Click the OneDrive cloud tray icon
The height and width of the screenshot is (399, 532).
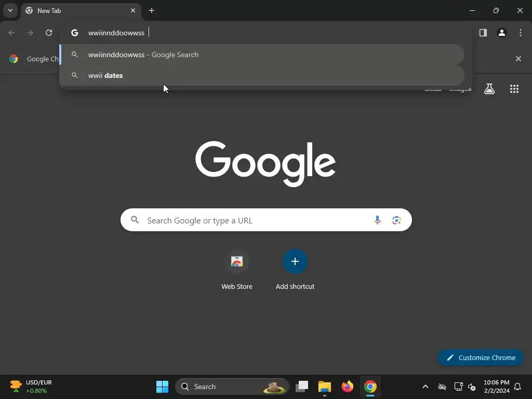[x=442, y=387]
